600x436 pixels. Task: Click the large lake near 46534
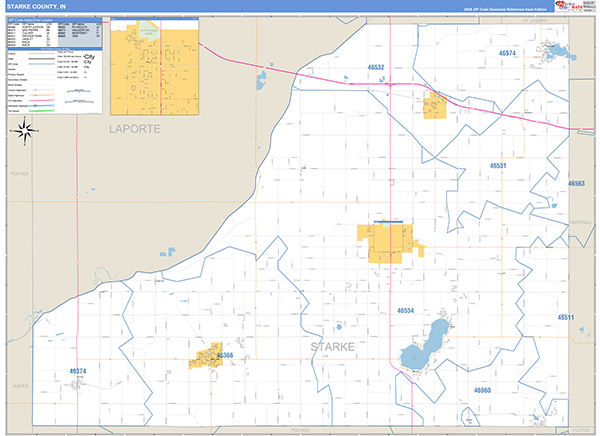click(426, 350)
